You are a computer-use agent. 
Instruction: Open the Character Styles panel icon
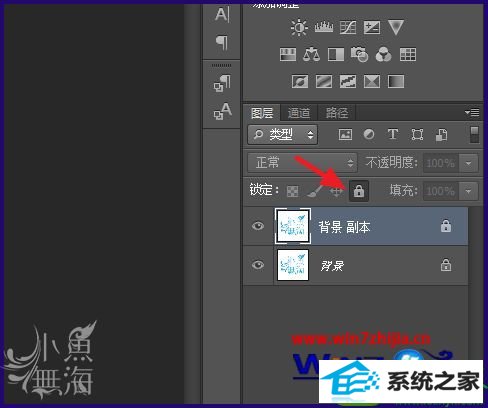[x=222, y=111]
